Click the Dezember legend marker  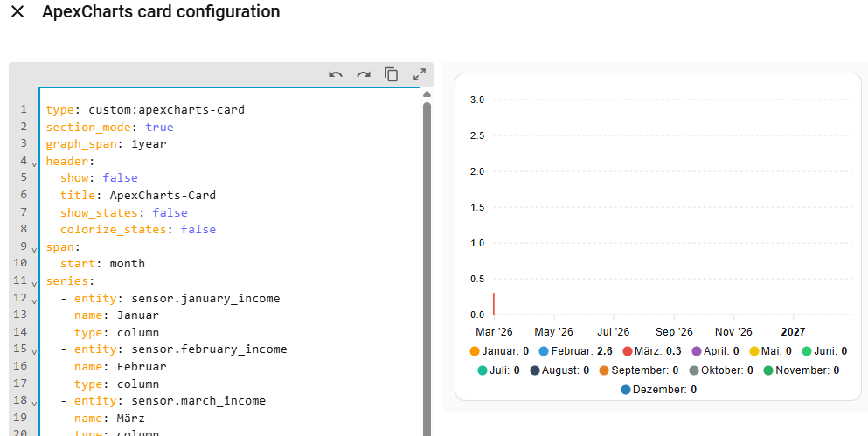point(625,390)
